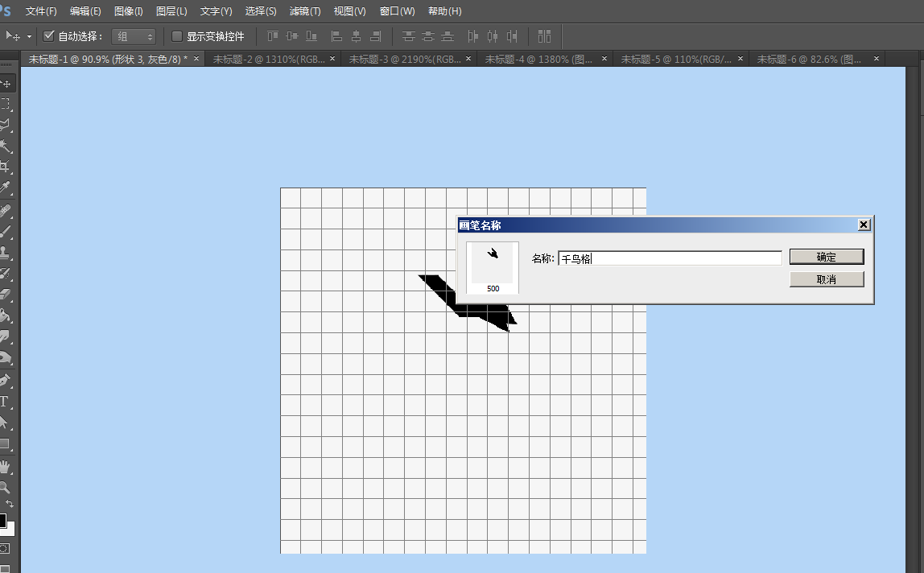924x573 pixels.
Task: Select the Hand tool
Action: [x=6, y=467]
